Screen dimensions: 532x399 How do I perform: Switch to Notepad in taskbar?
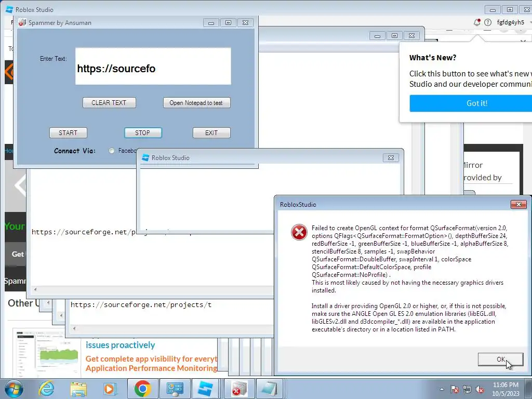tap(270, 389)
